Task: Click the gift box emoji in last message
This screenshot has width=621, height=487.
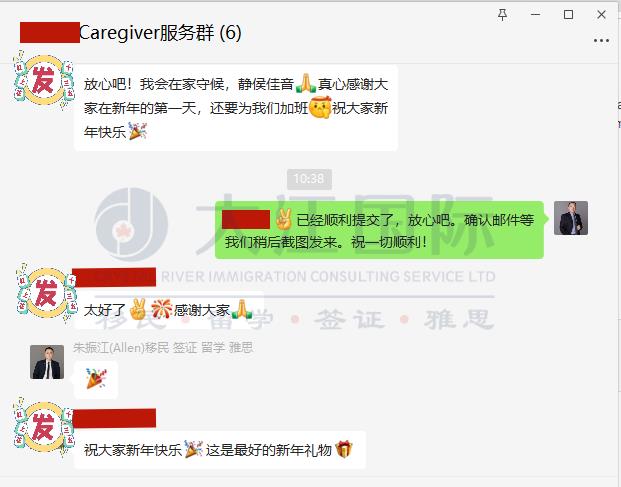Action: (x=343, y=449)
